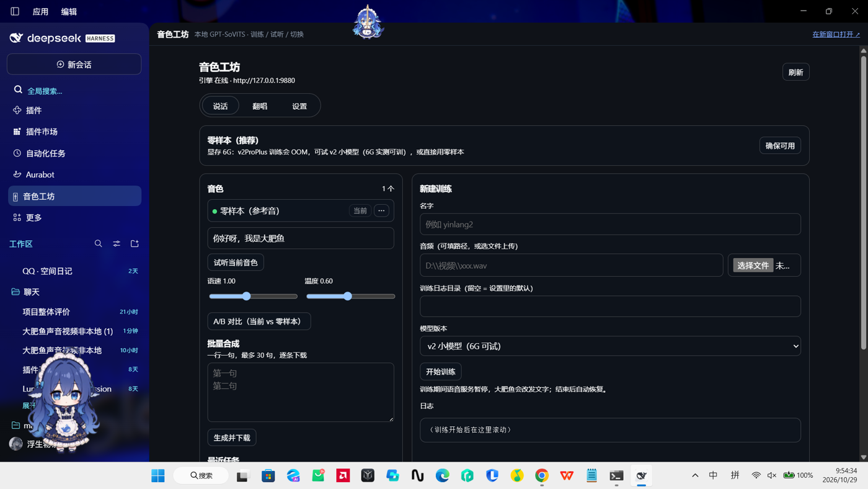
Task: Click 选择文件 choose file button
Action: click(753, 266)
